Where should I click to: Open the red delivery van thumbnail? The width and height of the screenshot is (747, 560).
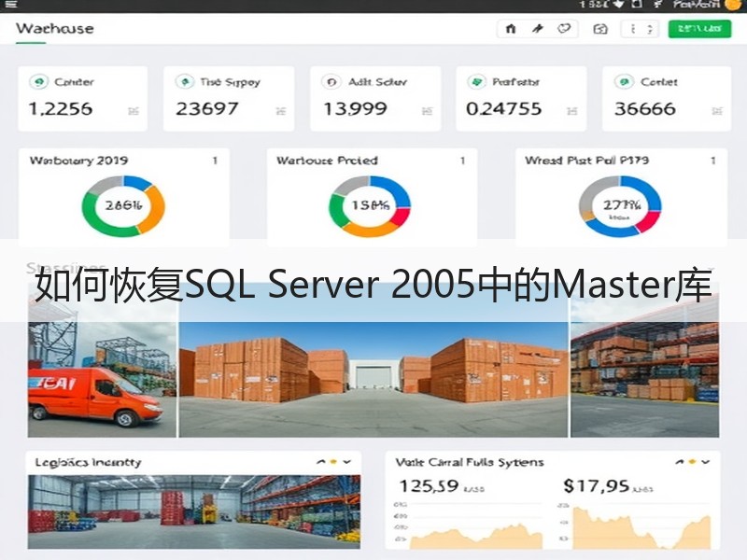(x=102, y=366)
